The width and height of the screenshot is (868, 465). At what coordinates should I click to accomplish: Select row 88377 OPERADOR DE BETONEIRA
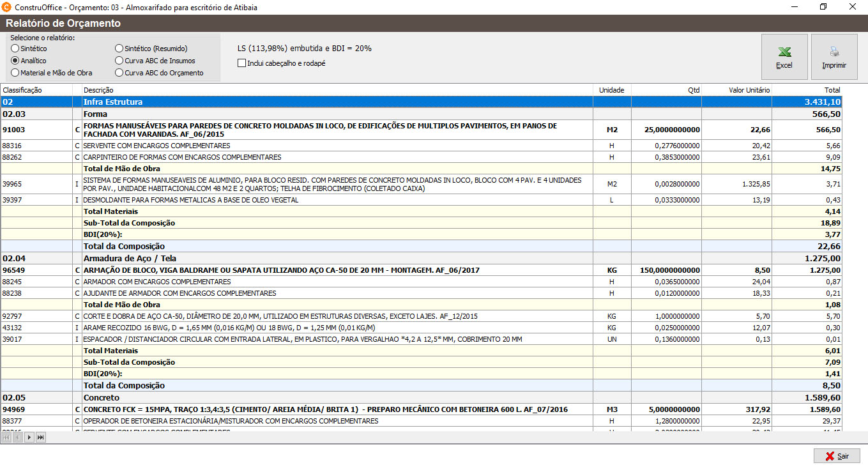pos(422,421)
